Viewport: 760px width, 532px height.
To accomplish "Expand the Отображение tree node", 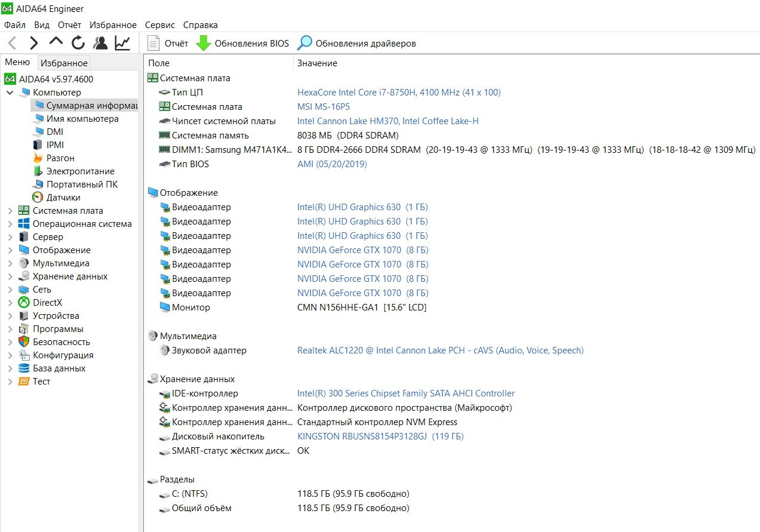I will [x=10, y=250].
